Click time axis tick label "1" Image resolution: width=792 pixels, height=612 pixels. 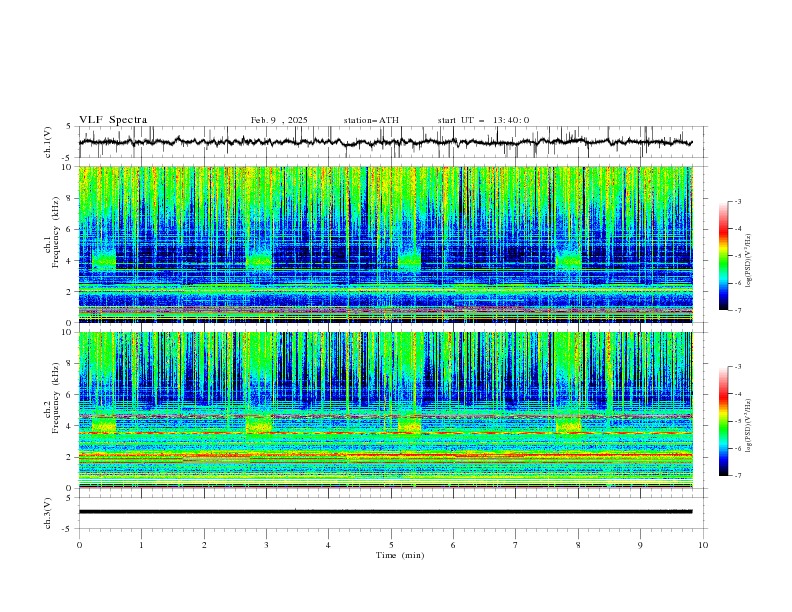pos(141,545)
